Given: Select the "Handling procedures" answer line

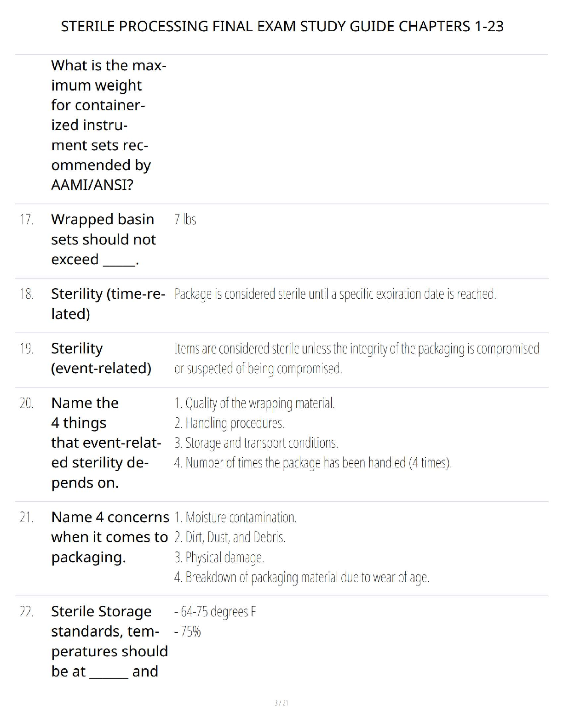Looking at the screenshot, I should coord(229,423).
